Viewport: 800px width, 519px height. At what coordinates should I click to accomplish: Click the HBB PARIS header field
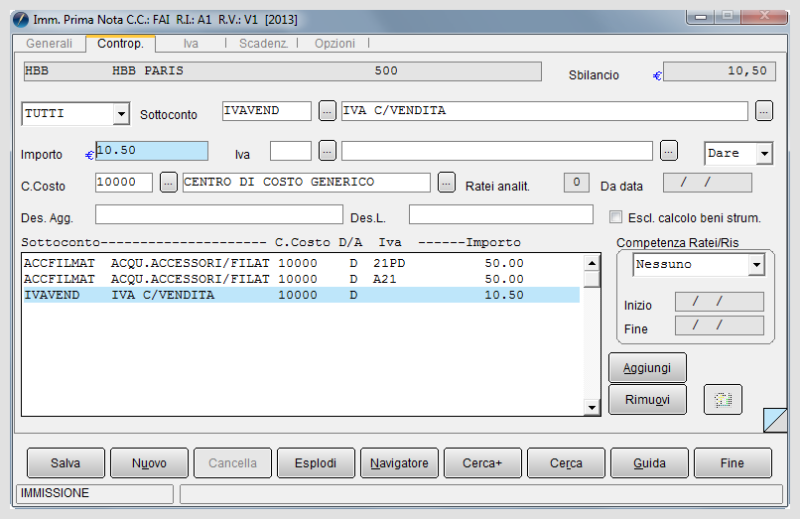(282, 71)
